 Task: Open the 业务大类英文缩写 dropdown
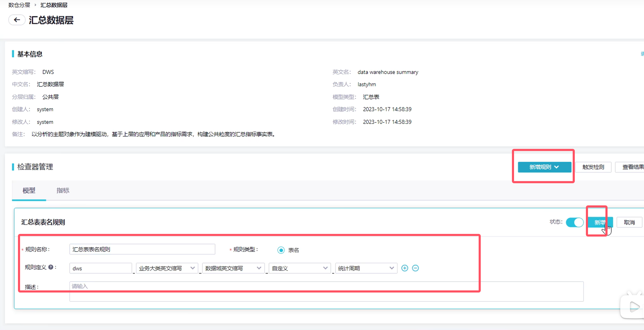coord(167,268)
